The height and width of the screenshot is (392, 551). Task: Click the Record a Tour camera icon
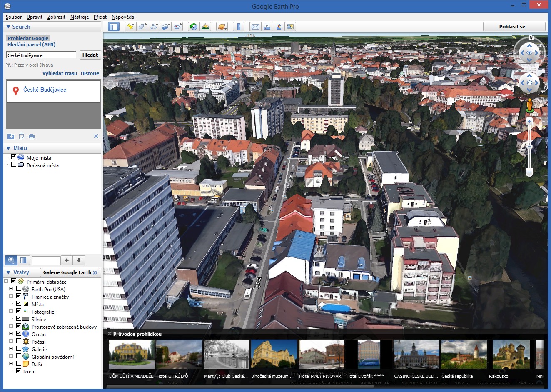178,27
